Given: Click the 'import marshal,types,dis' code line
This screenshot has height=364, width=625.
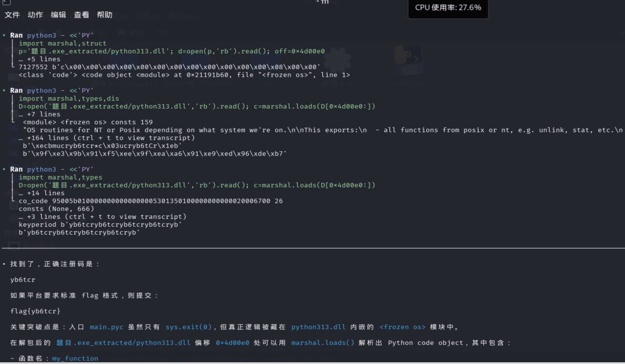Looking at the screenshot, I should coord(69,99).
